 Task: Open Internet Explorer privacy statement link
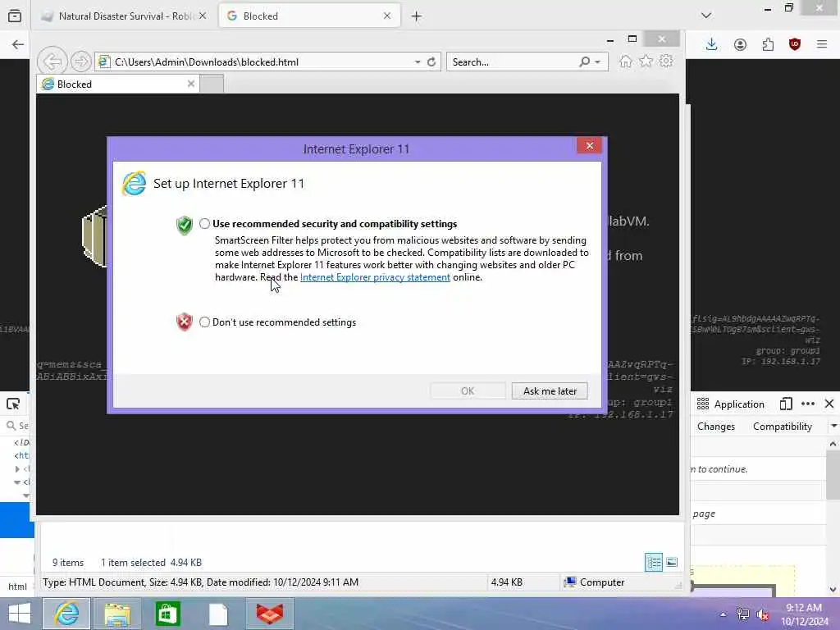click(375, 277)
